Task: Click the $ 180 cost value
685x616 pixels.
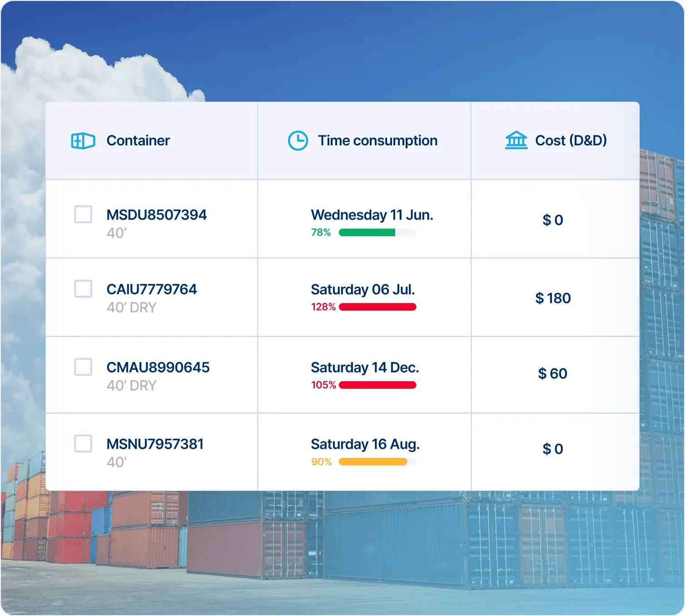Action: click(x=553, y=298)
